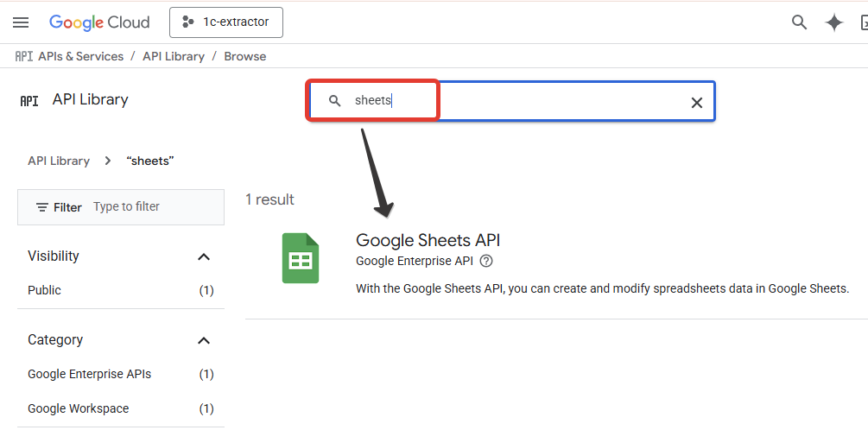Screen dimensions: 868x430
Task: Filter by Google Enterprise APIs category
Action: (x=89, y=374)
